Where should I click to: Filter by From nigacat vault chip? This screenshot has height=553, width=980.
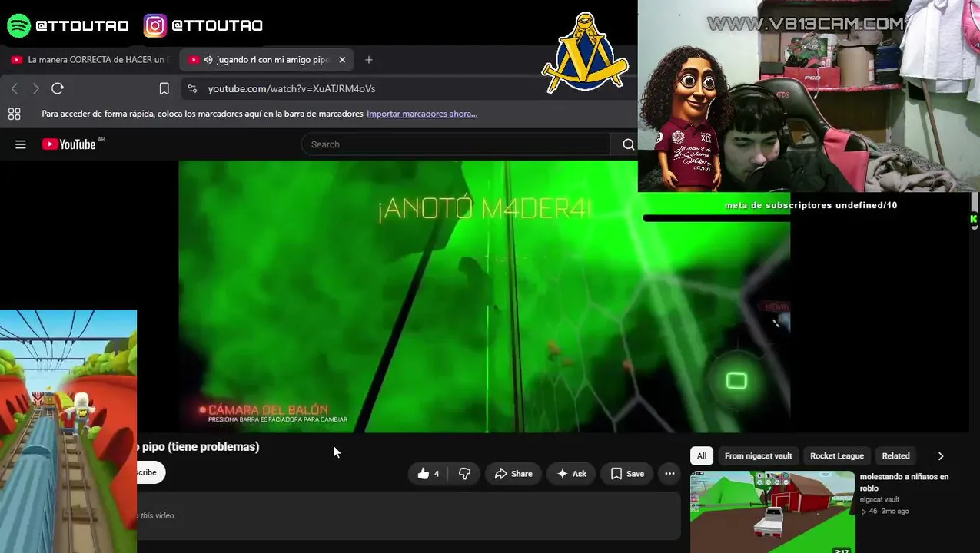pos(758,456)
